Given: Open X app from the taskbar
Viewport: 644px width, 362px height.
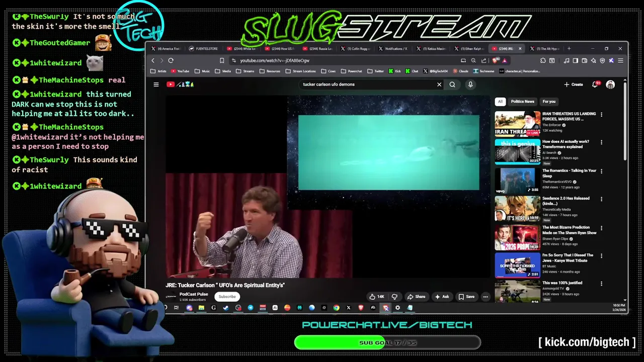Looking at the screenshot, I should 349,308.
